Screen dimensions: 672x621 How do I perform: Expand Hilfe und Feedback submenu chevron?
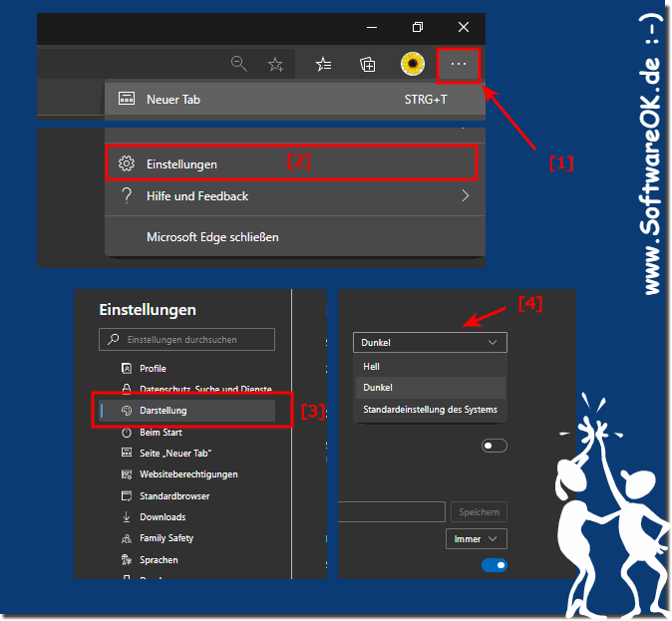(466, 195)
